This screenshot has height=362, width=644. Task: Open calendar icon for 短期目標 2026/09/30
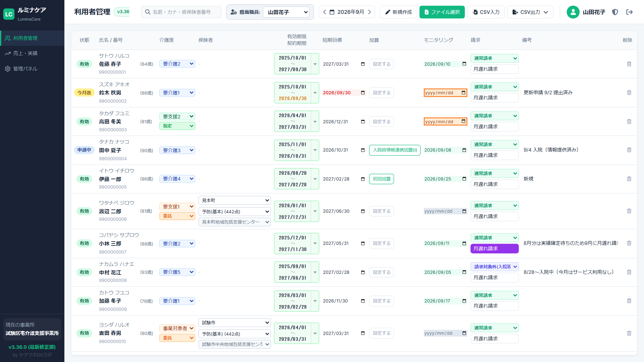coord(363,93)
